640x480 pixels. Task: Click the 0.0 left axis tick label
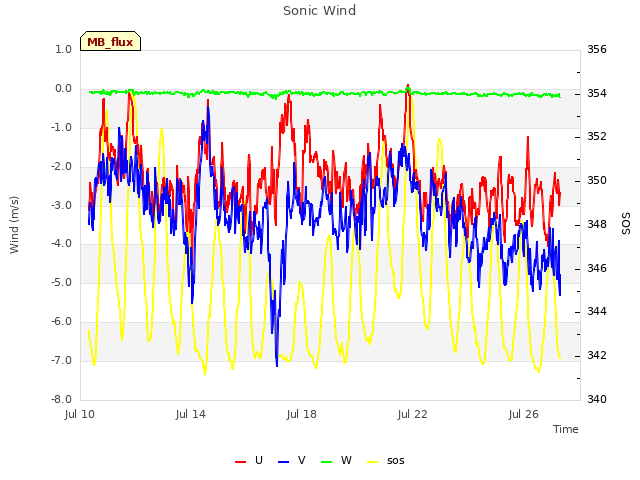click(x=63, y=88)
